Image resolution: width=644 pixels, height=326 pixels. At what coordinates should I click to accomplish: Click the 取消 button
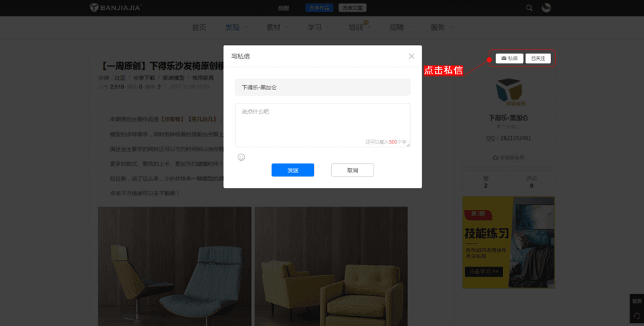coord(352,170)
